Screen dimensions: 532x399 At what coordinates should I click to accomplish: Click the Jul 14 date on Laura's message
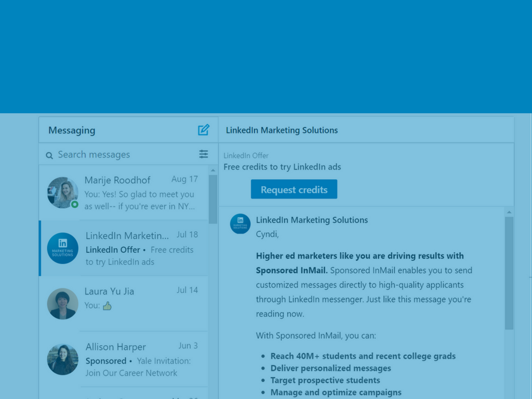point(187,290)
